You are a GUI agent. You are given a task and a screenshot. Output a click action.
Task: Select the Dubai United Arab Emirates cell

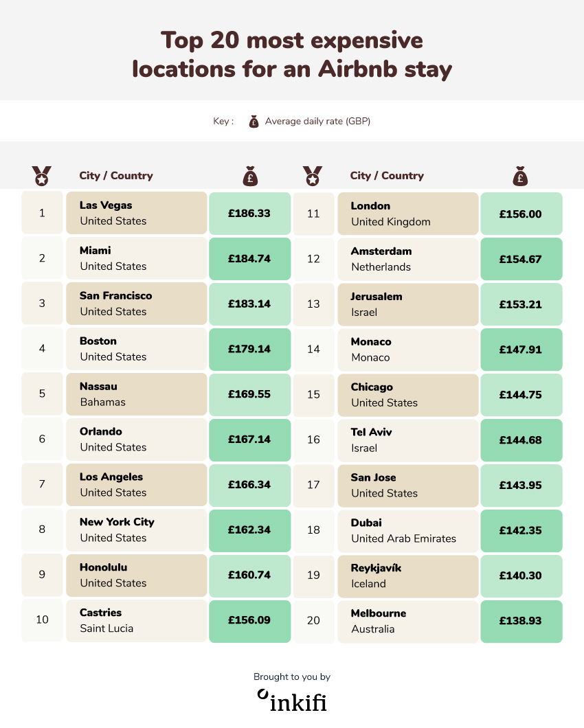coord(408,531)
